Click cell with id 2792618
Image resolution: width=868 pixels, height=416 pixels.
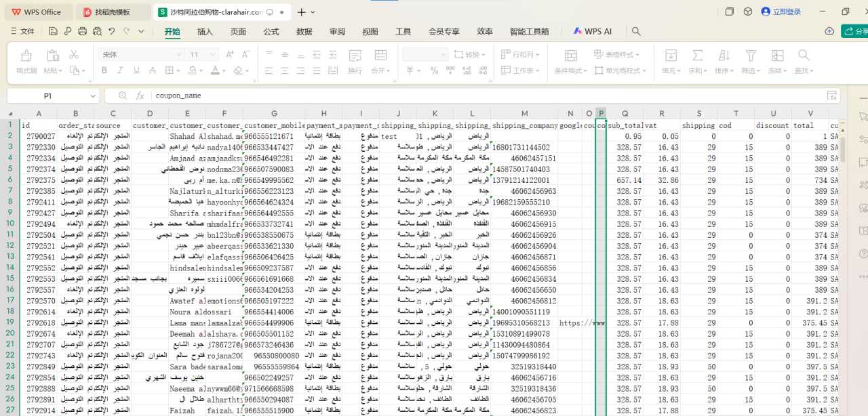pyautogui.click(x=39, y=323)
